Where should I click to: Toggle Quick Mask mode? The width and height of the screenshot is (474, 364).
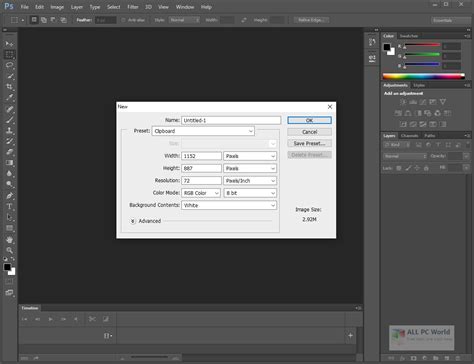9,281
